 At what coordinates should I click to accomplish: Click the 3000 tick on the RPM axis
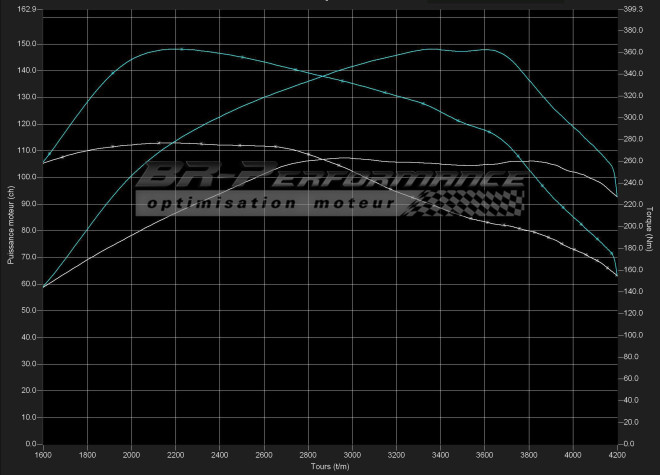click(351, 453)
